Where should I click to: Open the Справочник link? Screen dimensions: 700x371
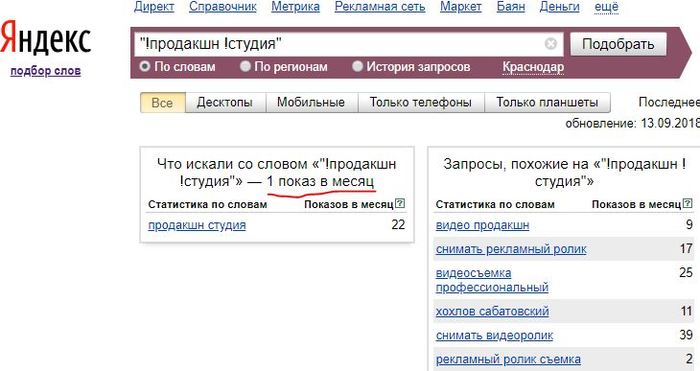pos(223,7)
